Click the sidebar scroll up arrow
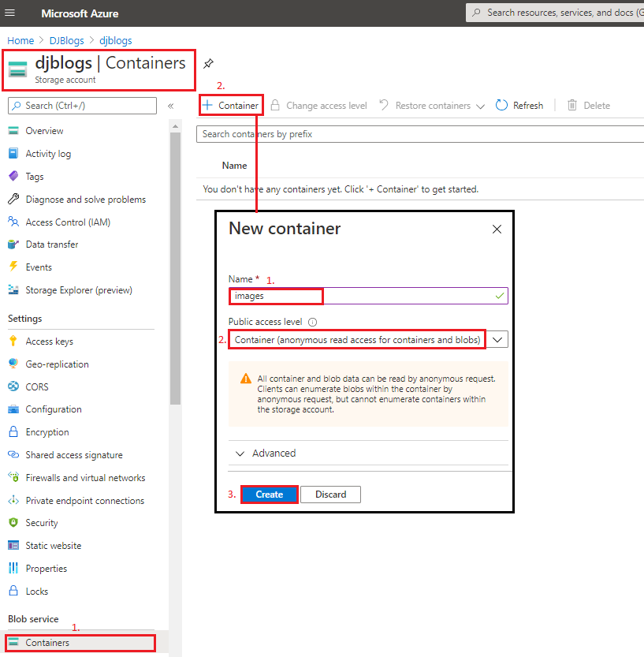 pyautogui.click(x=176, y=126)
